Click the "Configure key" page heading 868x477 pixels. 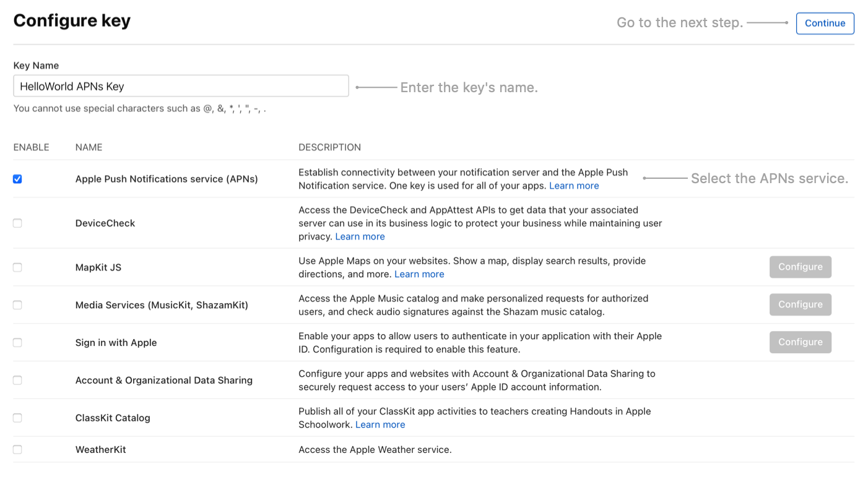[72, 21]
